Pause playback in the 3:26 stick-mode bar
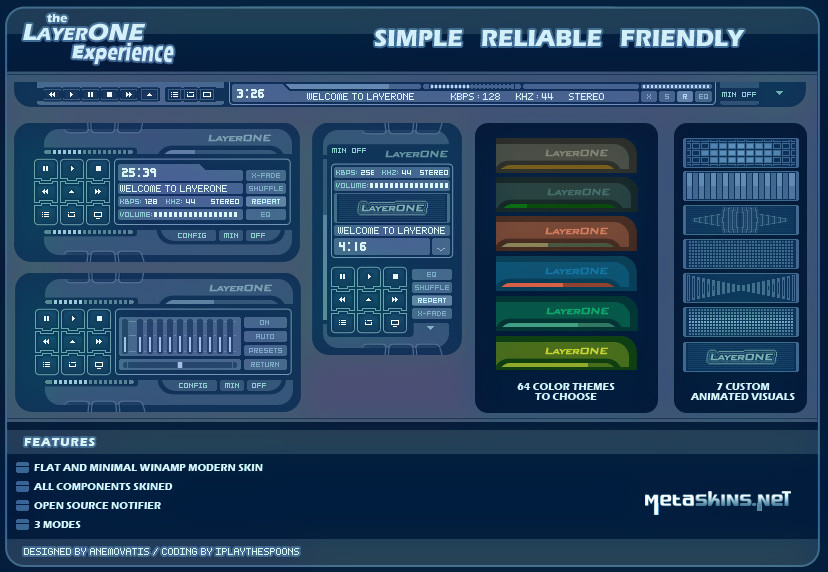Screen dimensions: 828x572 (x=90, y=95)
